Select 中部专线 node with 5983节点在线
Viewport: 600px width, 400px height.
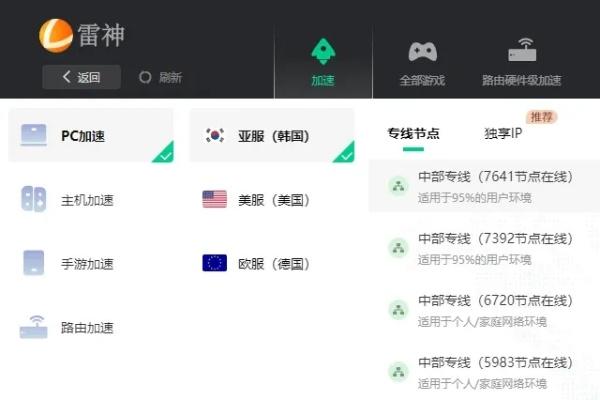484,372
